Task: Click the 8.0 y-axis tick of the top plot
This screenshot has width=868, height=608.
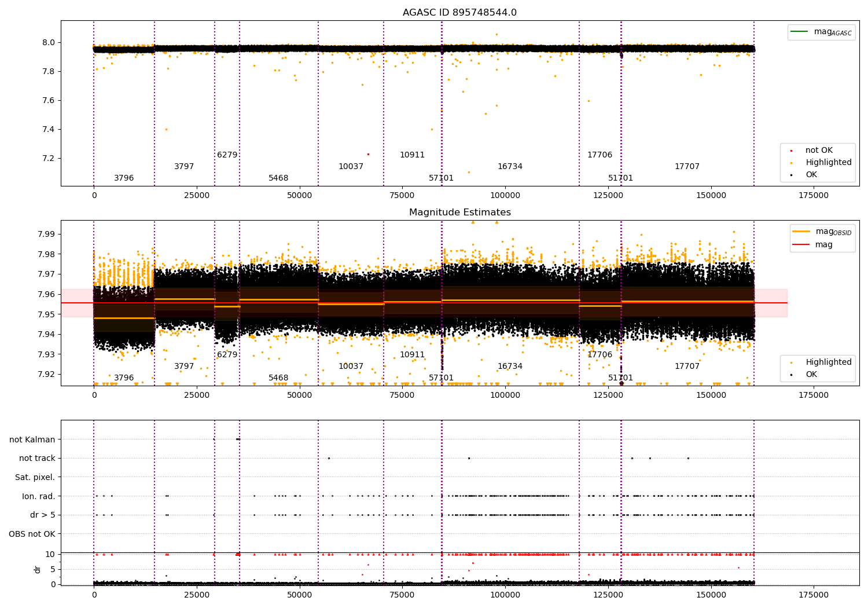Action: pyautogui.click(x=49, y=42)
